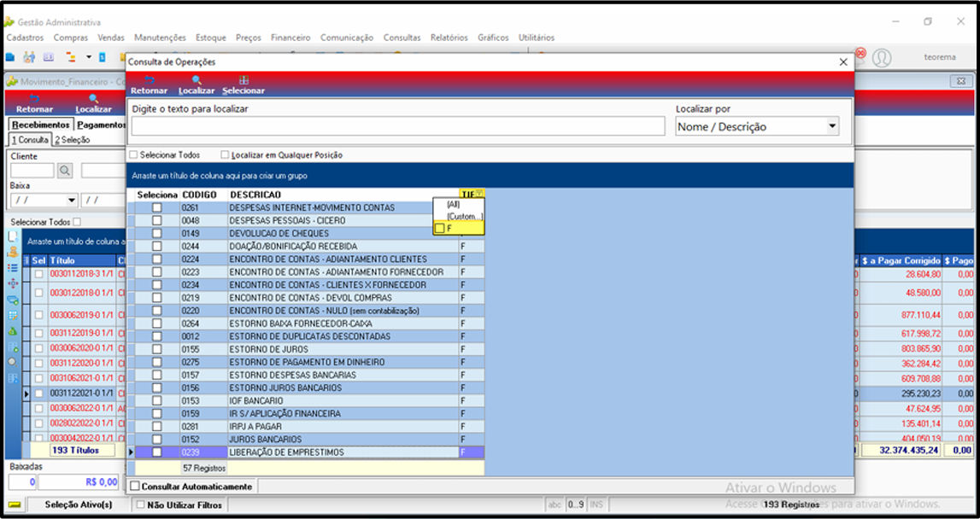
Task: Switch to the 2 Seleção tab
Action: point(72,140)
